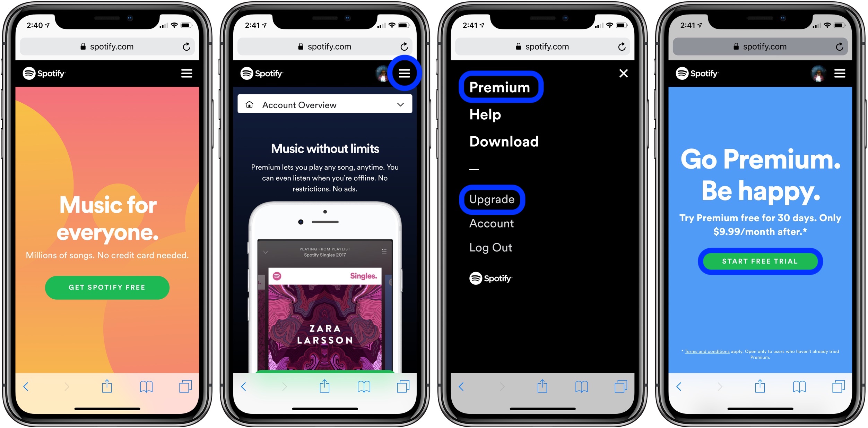Click the START FREE TRIAL button
This screenshot has width=868, height=428.
759,261
